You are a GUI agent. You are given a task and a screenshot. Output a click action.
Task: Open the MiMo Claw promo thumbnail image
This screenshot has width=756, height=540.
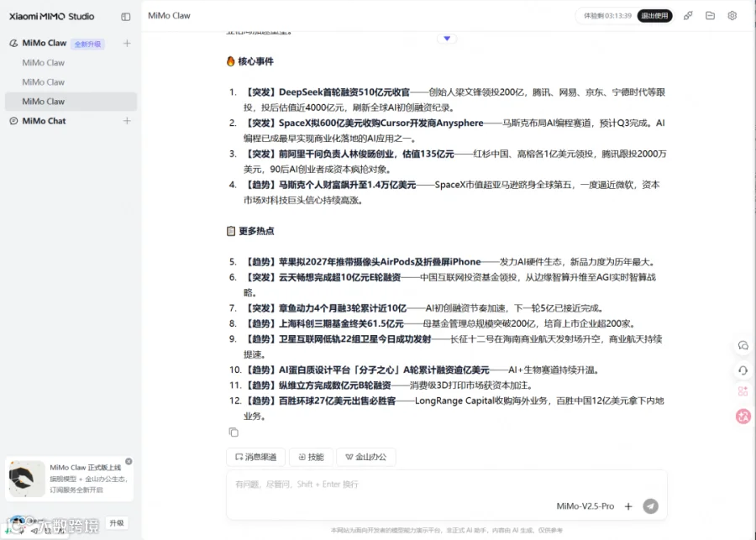coord(27,479)
